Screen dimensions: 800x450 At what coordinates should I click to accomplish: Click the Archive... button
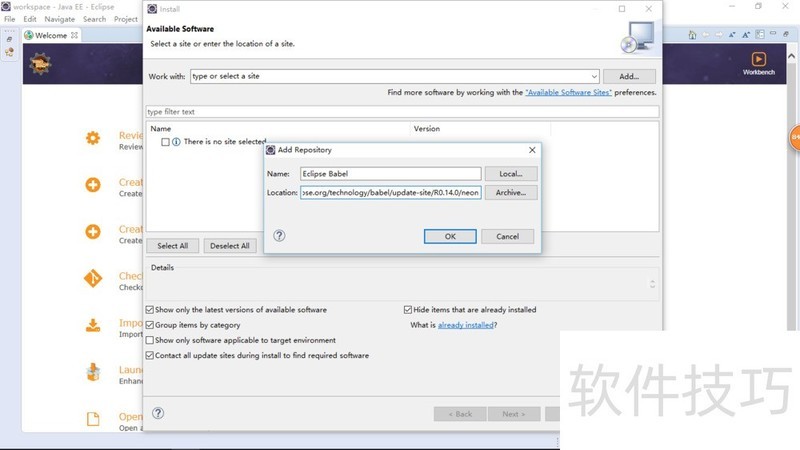(x=511, y=192)
